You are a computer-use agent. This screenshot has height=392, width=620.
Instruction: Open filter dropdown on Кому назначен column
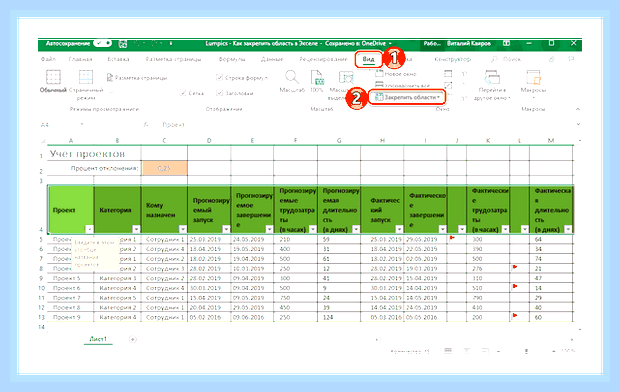coord(183,229)
